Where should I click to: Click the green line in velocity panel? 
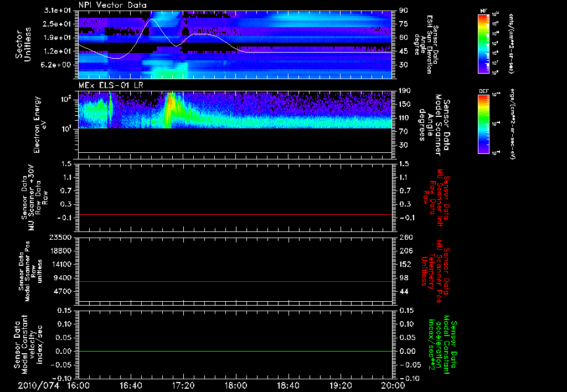pos(235,351)
